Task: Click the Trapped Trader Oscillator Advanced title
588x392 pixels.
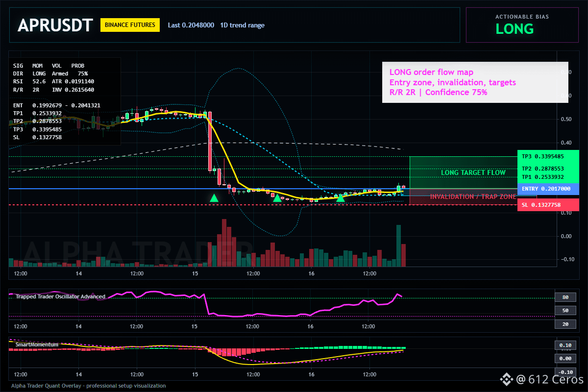Action: [x=60, y=296]
